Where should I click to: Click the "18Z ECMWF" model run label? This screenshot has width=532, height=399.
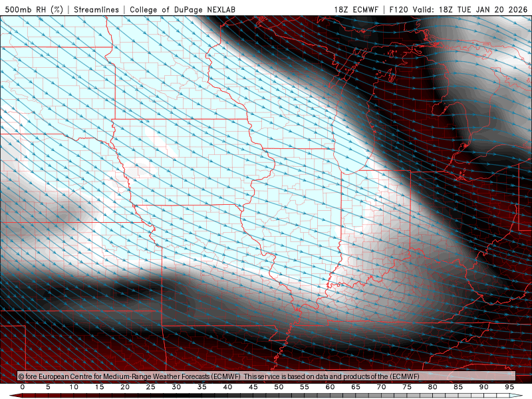point(356,9)
